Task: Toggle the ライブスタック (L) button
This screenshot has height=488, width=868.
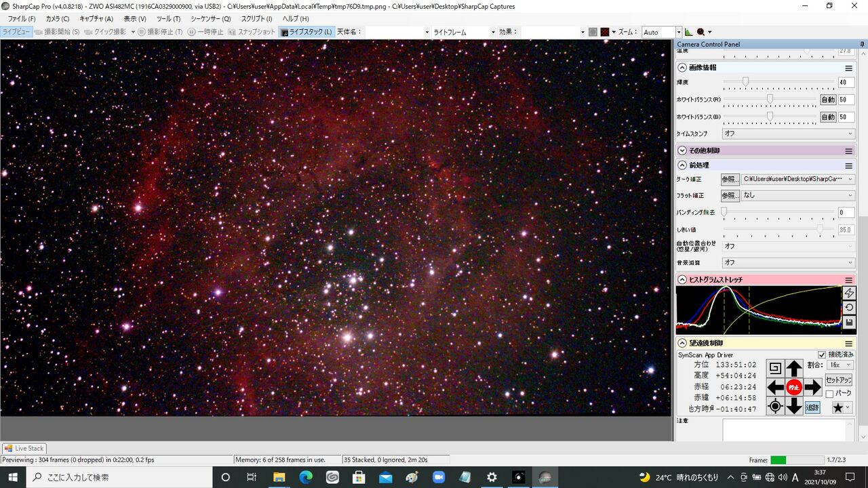Action: (307, 32)
